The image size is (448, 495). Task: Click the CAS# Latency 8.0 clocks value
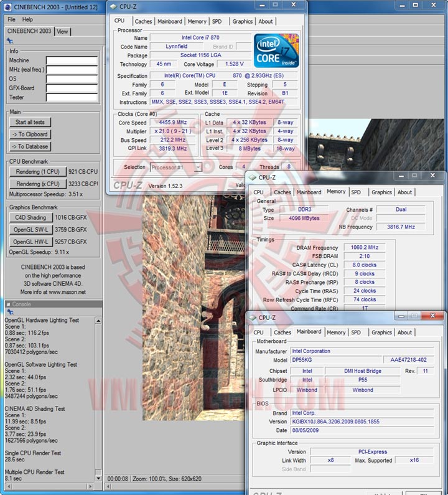[365, 265]
